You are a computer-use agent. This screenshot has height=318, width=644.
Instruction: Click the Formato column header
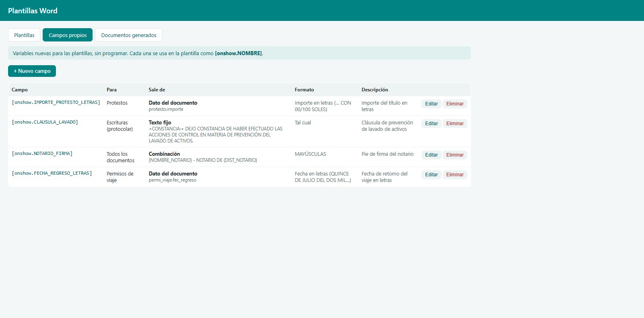pos(304,90)
